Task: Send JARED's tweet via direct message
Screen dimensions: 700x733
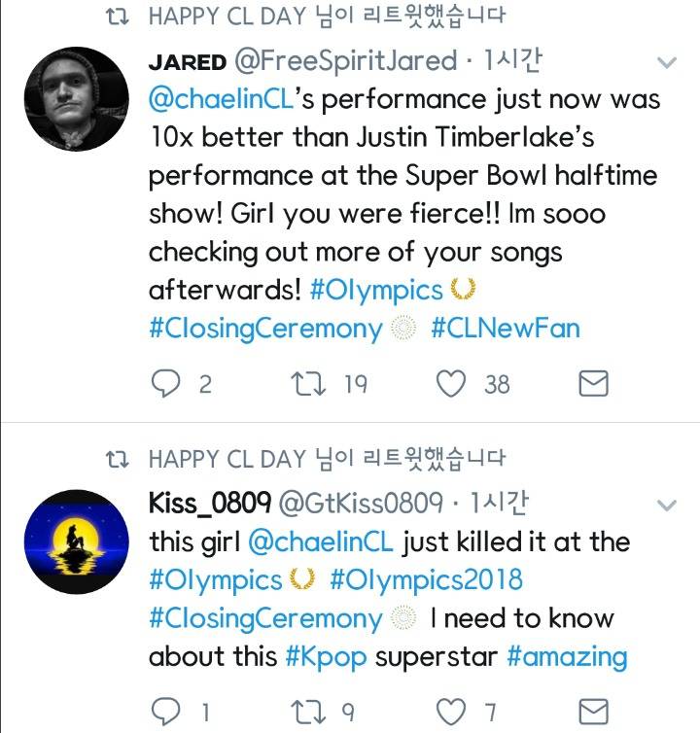Action: tap(593, 384)
